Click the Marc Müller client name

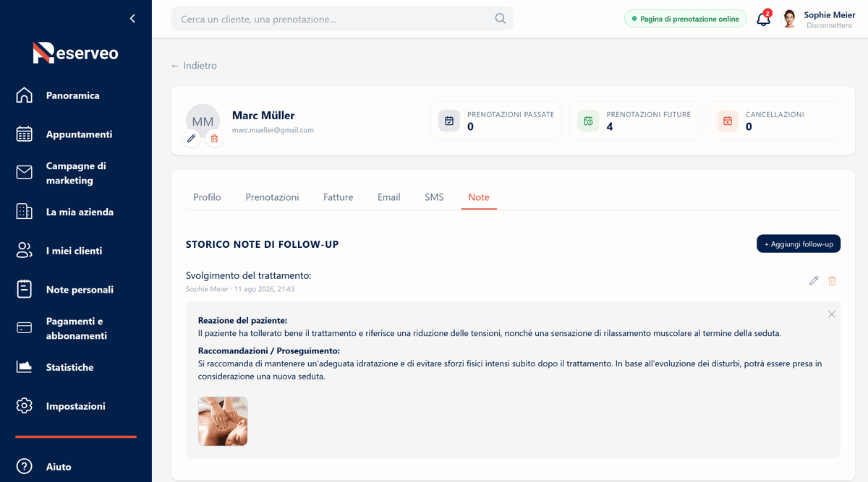pos(263,116)
